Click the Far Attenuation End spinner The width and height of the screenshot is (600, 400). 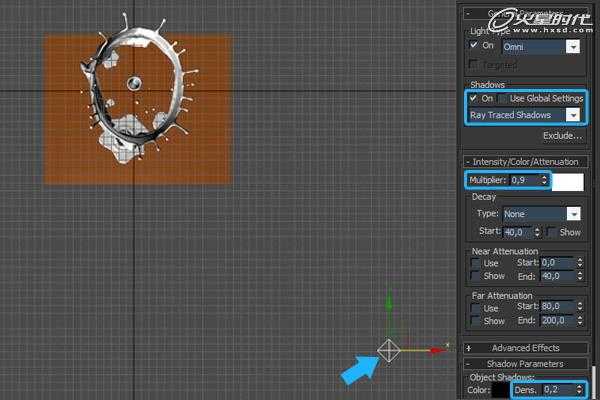(x=580, y=320)
